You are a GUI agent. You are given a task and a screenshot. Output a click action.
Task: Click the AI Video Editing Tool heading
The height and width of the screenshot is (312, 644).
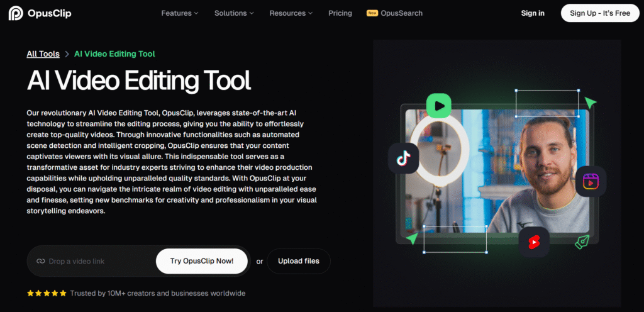[138, 80]
